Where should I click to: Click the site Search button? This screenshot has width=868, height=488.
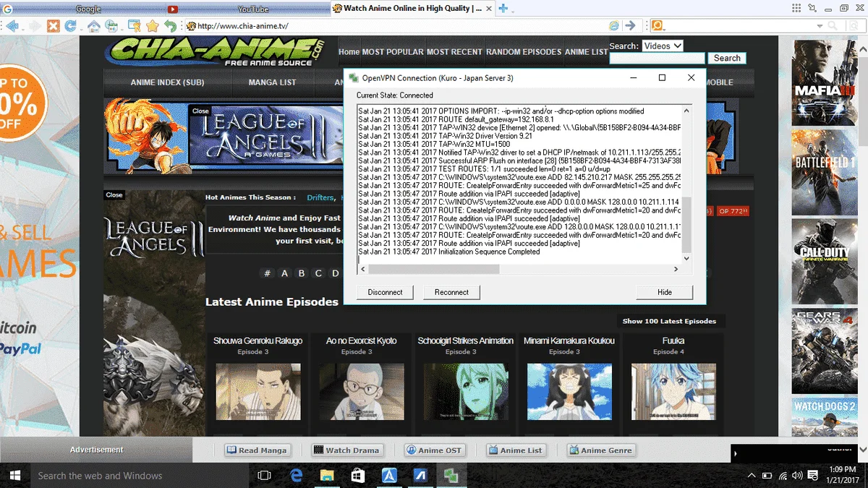point(727,59)
